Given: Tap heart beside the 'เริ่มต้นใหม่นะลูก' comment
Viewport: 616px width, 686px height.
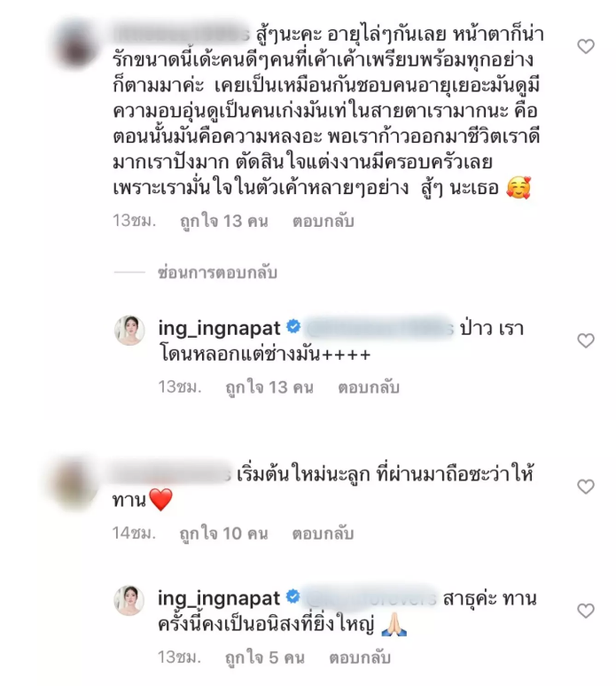Looking at the screenshot, I should click(585, 487).
